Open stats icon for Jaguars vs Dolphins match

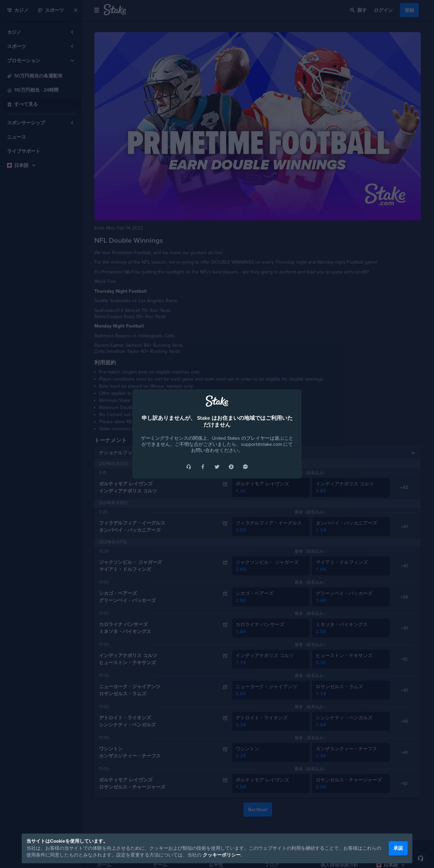pos(225,563)
